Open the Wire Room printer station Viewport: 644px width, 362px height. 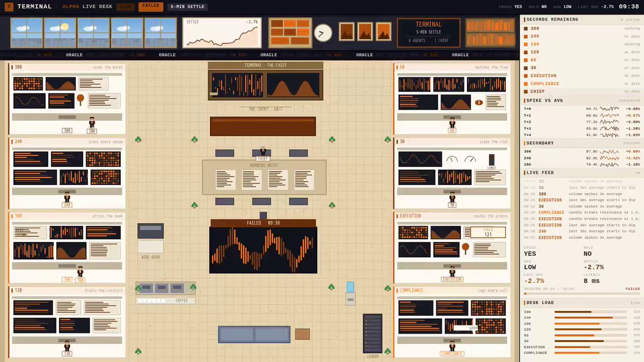coord(150,238)
